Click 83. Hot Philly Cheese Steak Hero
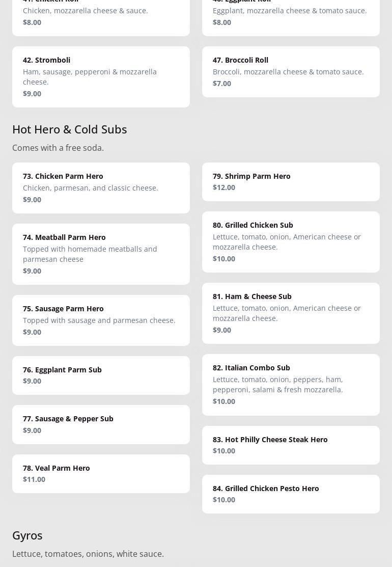The height and width of the screenshot is (567, 392). coord(291,445)
